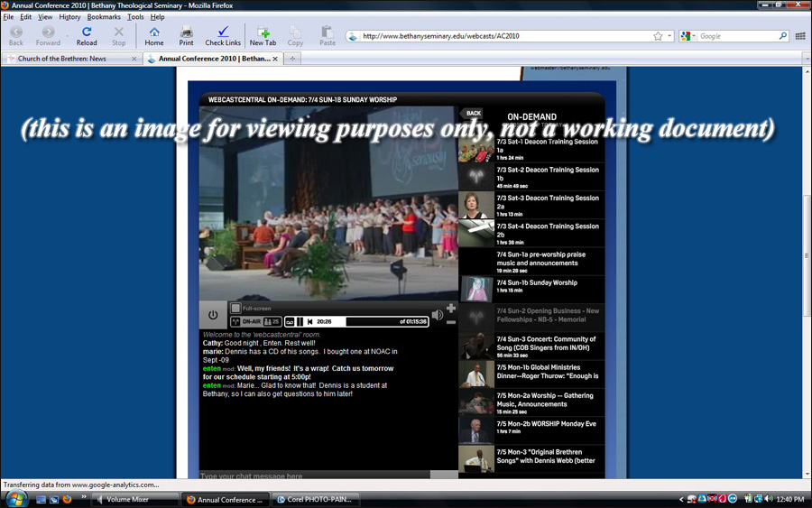The height and width of the screenshot is (508, 812).
Task: Click the 7/5 Mon-3 Original Brethren Songs thumbnail
Action: (476, 459)
